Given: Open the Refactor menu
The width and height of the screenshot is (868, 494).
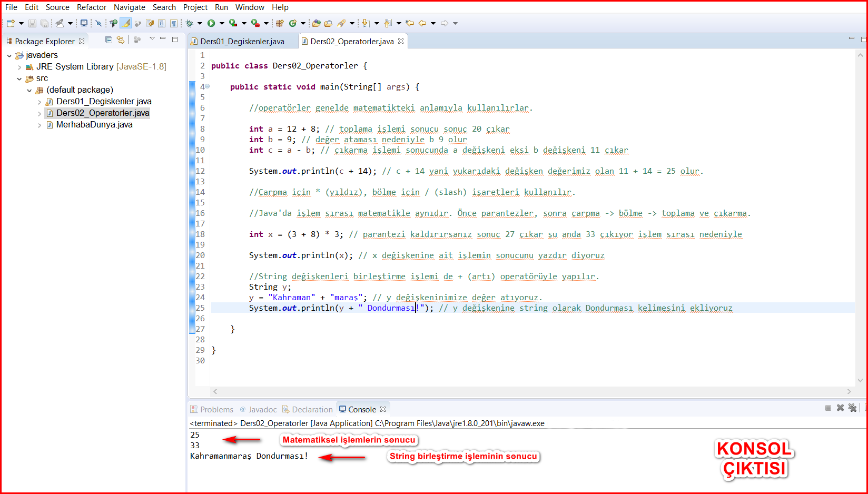Looking at the screenshot, I should coord(92,7).
